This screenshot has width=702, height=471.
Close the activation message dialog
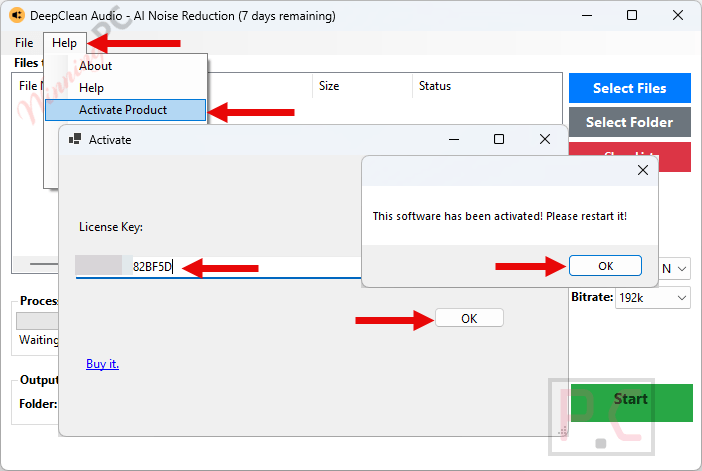click(643, 170)
